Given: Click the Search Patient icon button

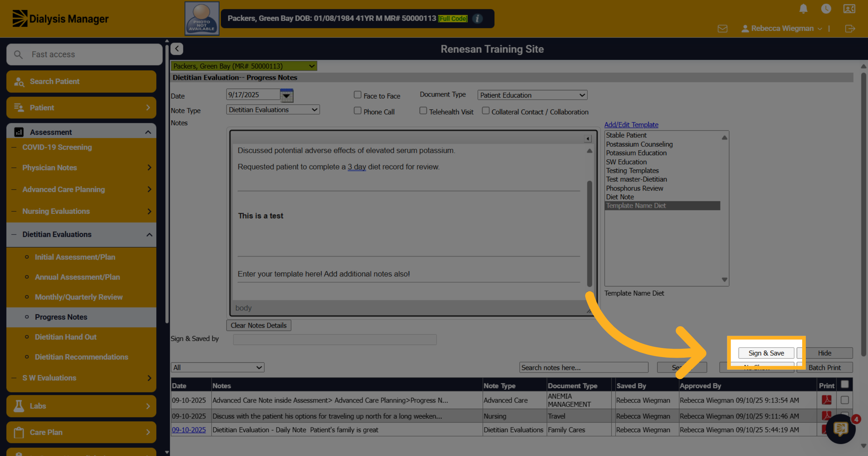Looking at the screenshot, I should click(81, 82).
